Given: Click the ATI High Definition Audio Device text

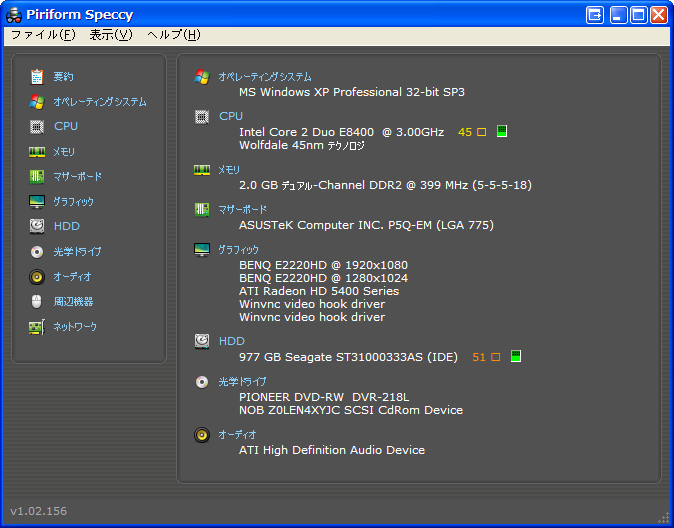Looking at the screenshot, I should coord(332,450).
